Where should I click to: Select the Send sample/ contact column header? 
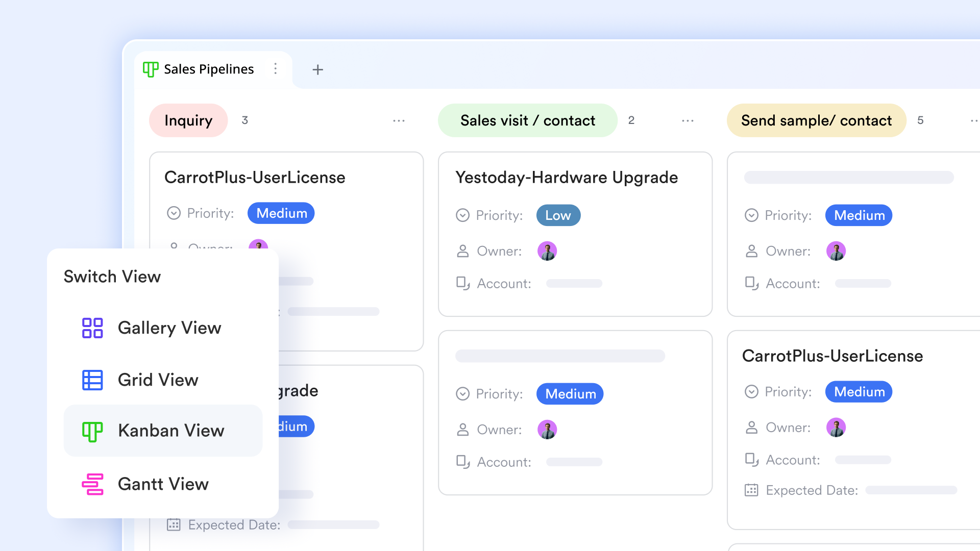pos(816,120)
